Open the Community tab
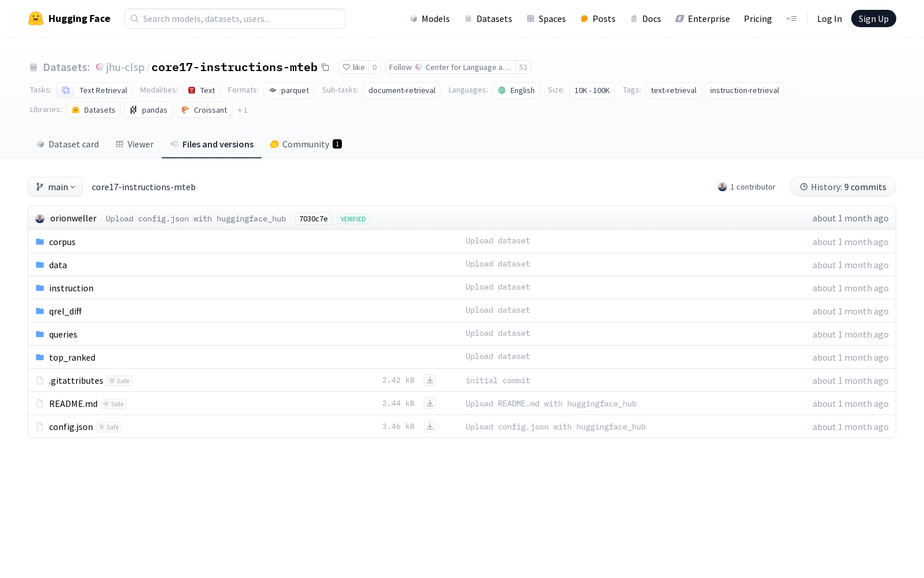This screenshot has width=924, height=578. pos(305,144)
